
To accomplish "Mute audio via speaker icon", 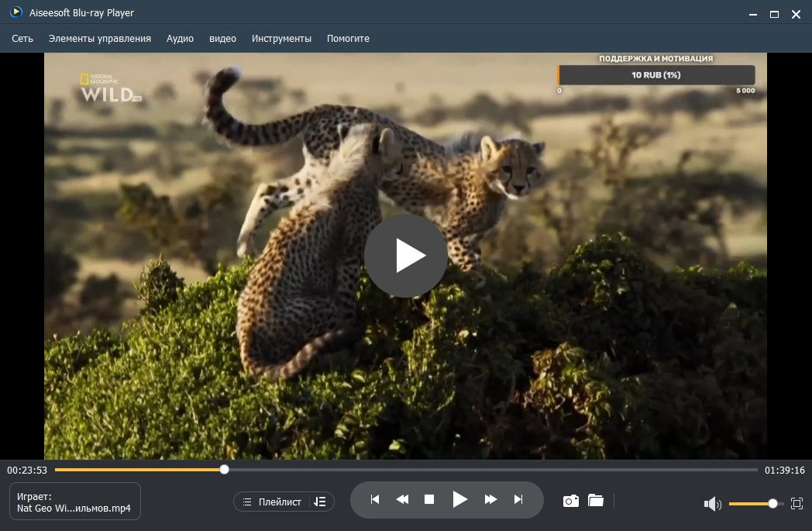I will click(713, 504).
